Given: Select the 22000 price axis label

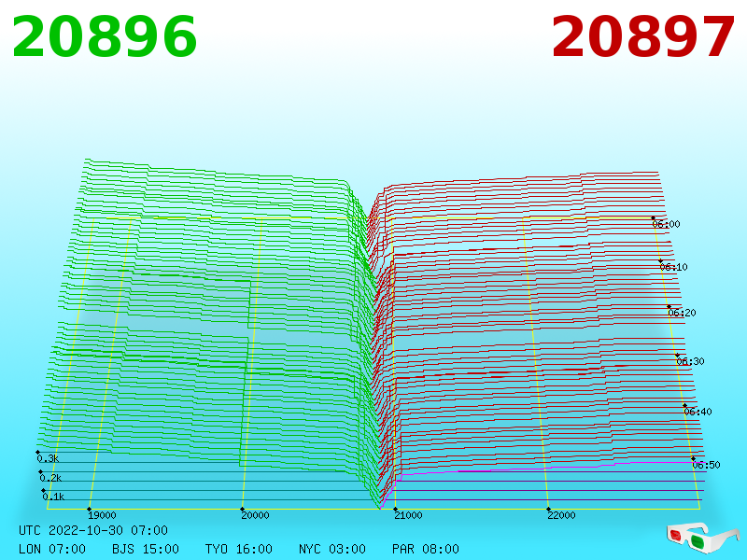Looking at the screenshot, I should click(x=562, y=515).
